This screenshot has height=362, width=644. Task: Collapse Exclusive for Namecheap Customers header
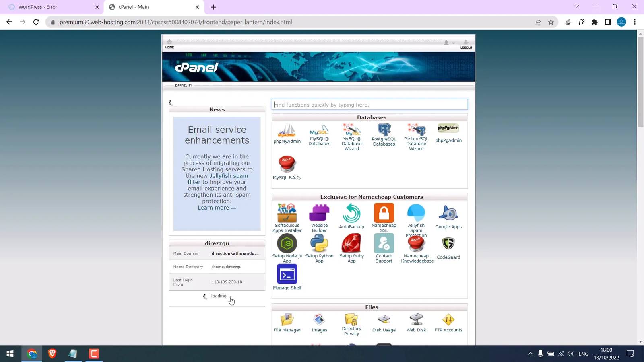[x=369, y=197]
